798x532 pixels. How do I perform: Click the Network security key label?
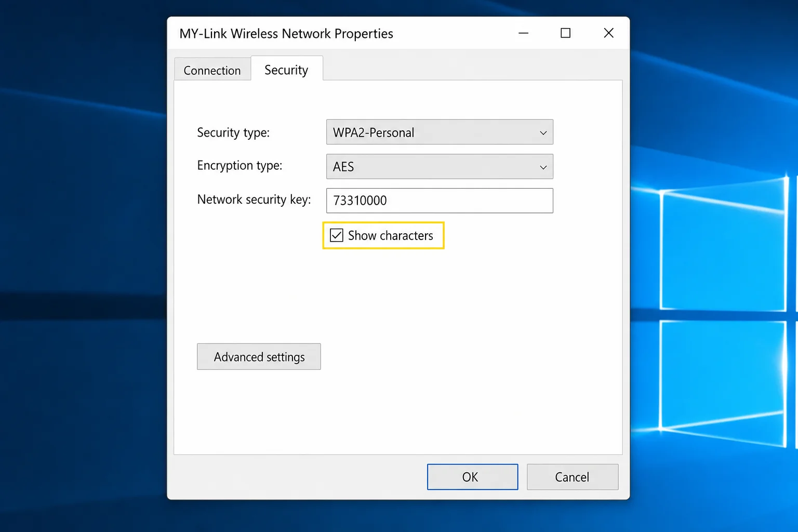(x=254, y=199)
